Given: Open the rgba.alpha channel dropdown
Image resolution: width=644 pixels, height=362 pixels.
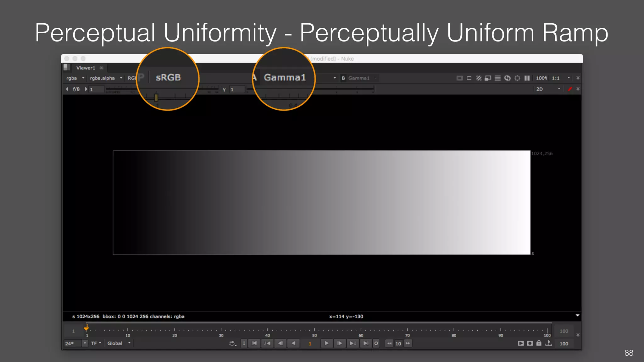Looking at the screenshot, I should point(106,78).
